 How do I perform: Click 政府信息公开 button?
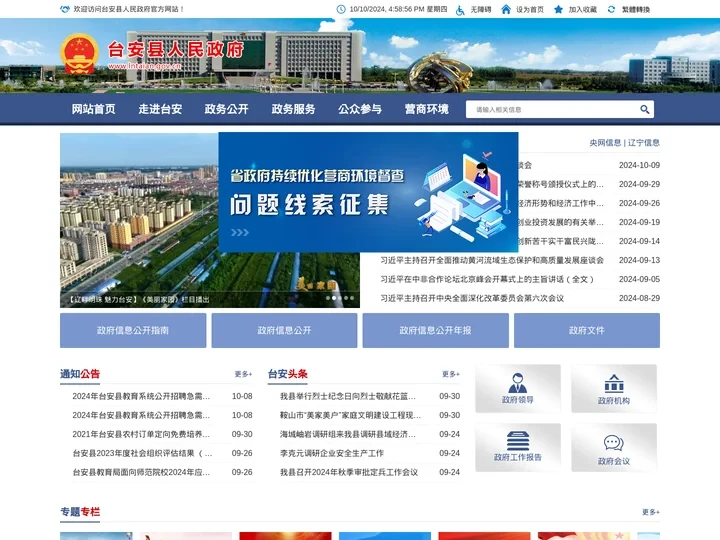click(284, 330)
